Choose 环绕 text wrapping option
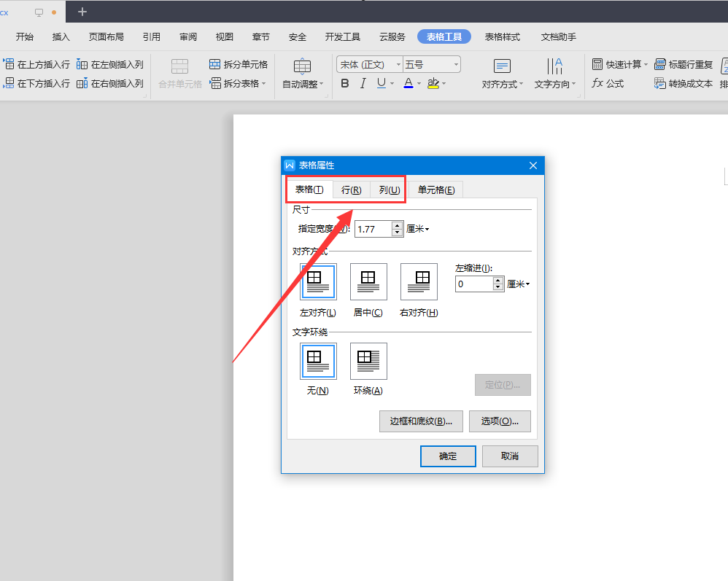Viewport: 728px width, 581px height. coord(368,361)
